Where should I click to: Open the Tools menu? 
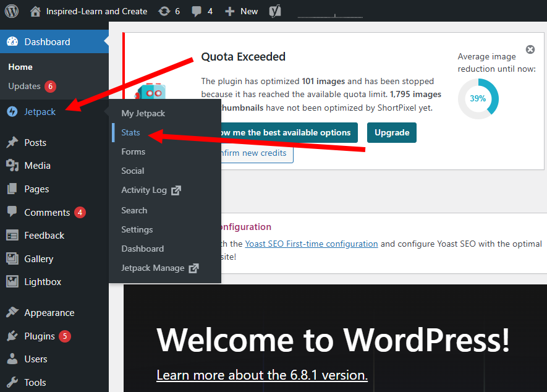pos(35,383)
